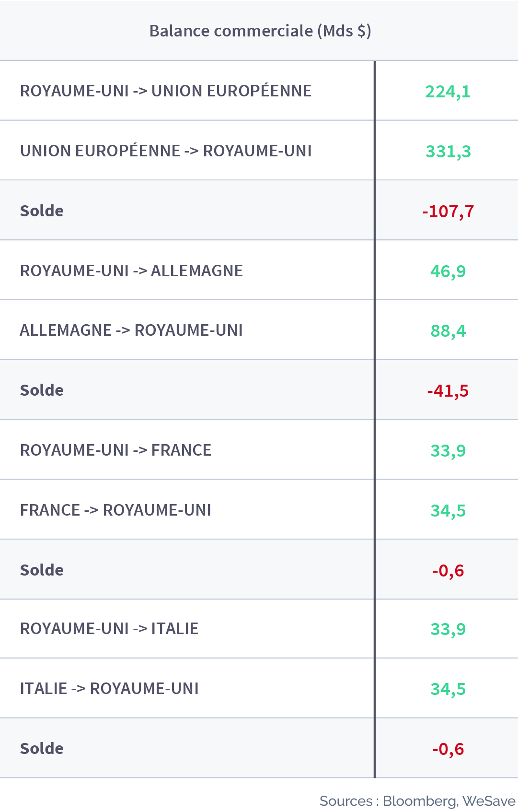Select the 'ROYAUME-UNI -> ITALIE' row label
The image size is (518, 812).
(x=109, y=628)
